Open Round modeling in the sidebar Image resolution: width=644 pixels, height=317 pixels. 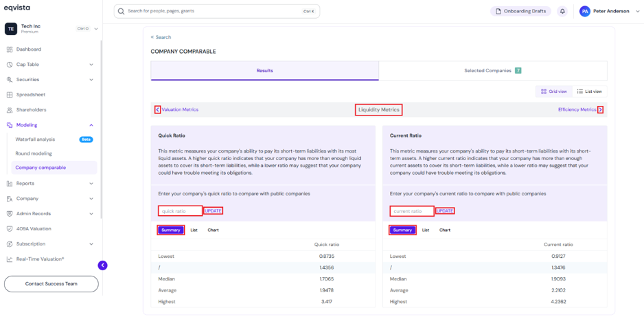pyautogui.click(x=34, y=153)
